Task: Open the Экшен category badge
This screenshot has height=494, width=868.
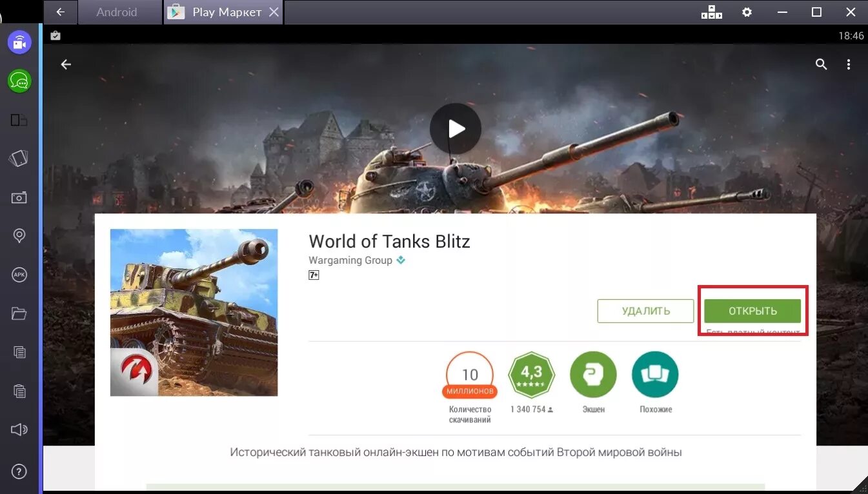Action: (593, 375)
